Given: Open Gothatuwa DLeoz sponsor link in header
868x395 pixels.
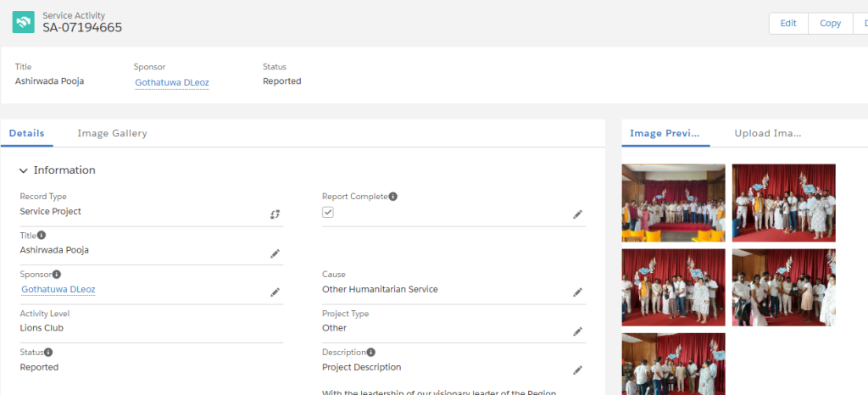Looking at the screenshot, I should point(172,82).
